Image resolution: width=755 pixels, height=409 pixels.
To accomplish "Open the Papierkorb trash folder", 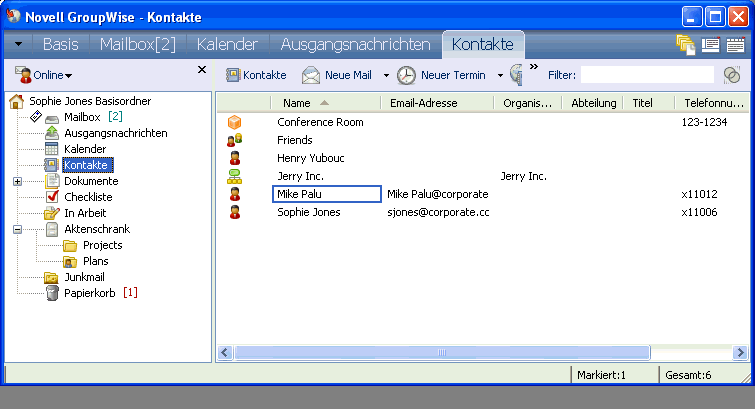I will [90, 293].
